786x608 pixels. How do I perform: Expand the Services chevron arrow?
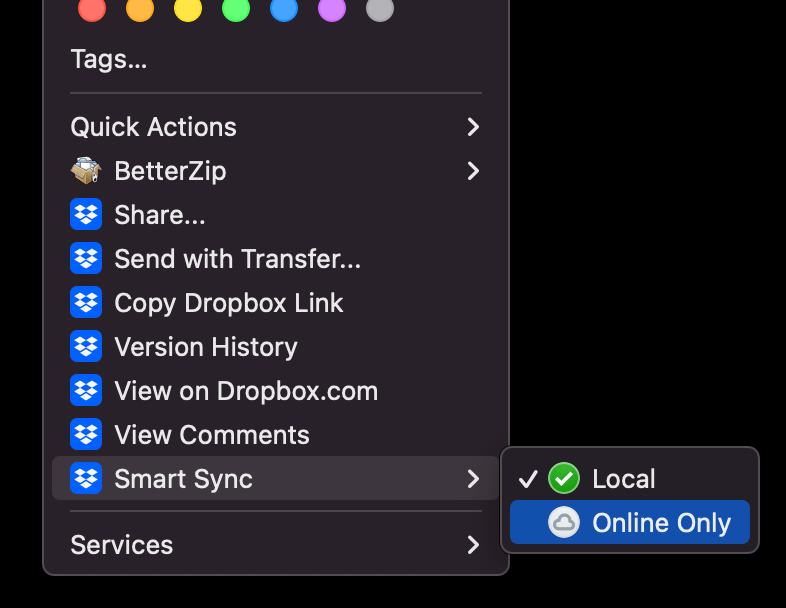pos(473,545)
